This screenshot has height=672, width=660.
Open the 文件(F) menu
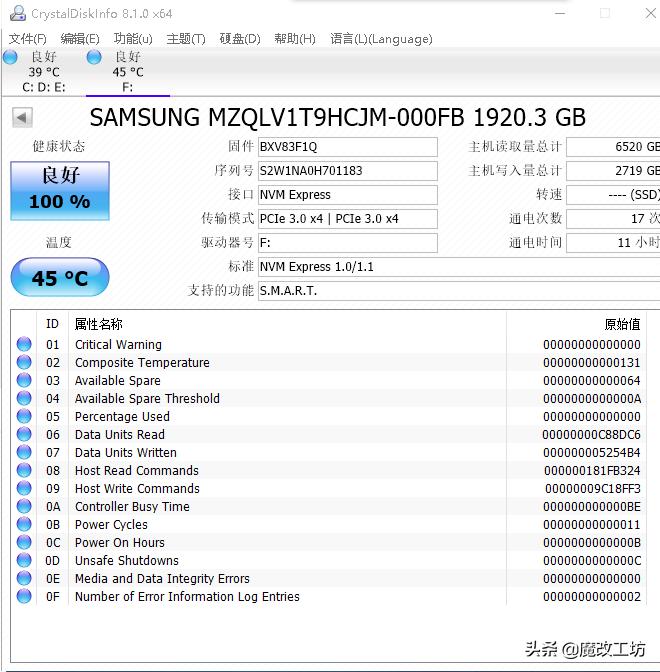[x=27, y=39]
